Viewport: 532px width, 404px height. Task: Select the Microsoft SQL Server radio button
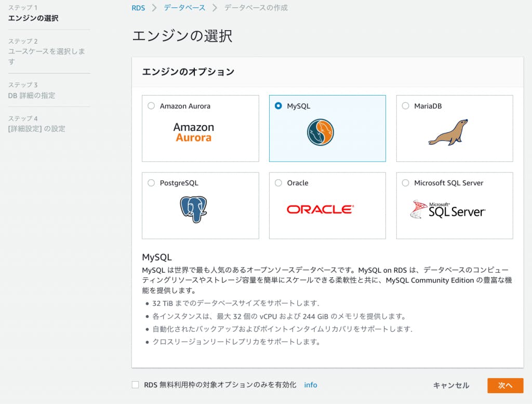[405, 183]
